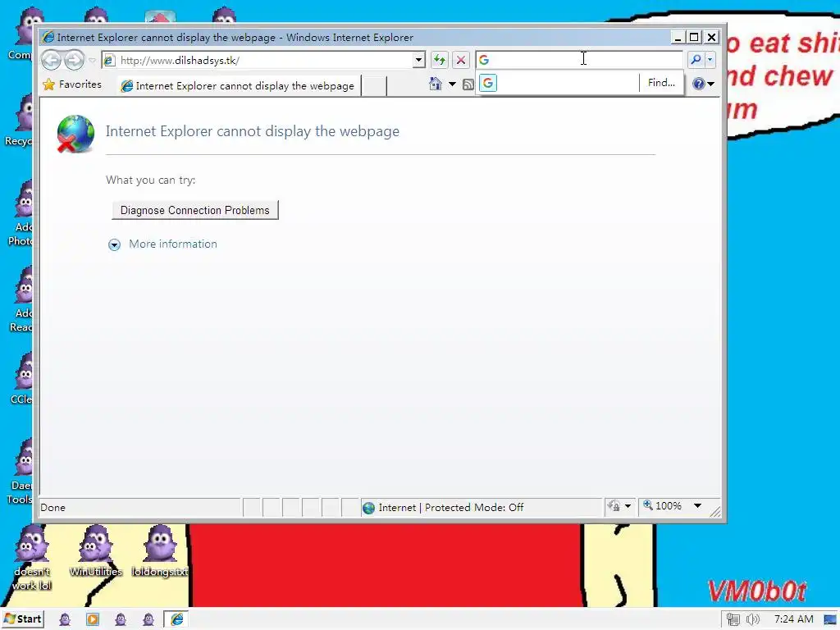Click Find... in the search dropdown
The image size is (840, 630).
click(661, 83)
